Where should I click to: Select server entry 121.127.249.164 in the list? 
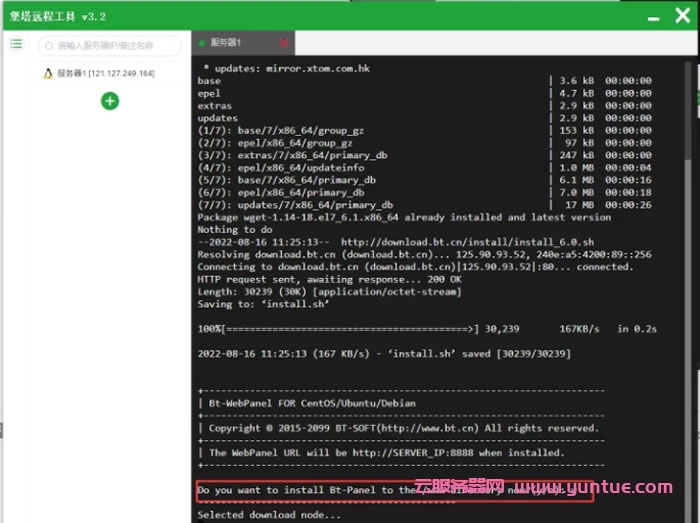[105, 74]
